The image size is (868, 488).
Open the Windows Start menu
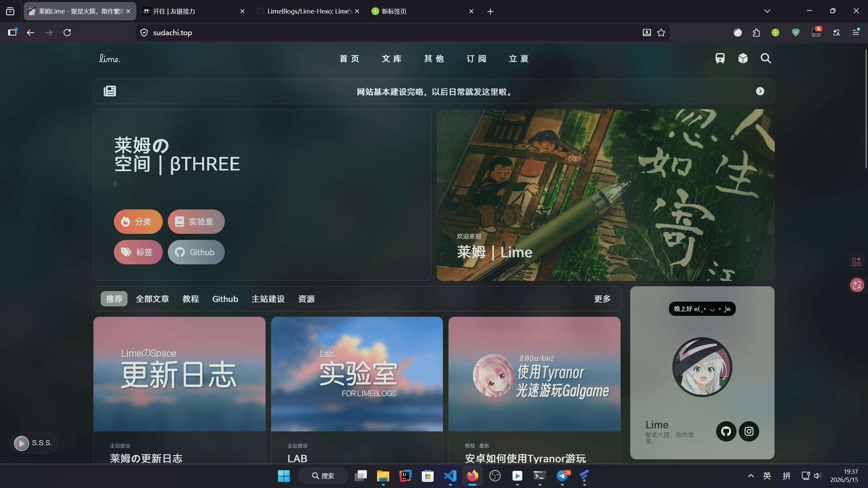point(284,476)
